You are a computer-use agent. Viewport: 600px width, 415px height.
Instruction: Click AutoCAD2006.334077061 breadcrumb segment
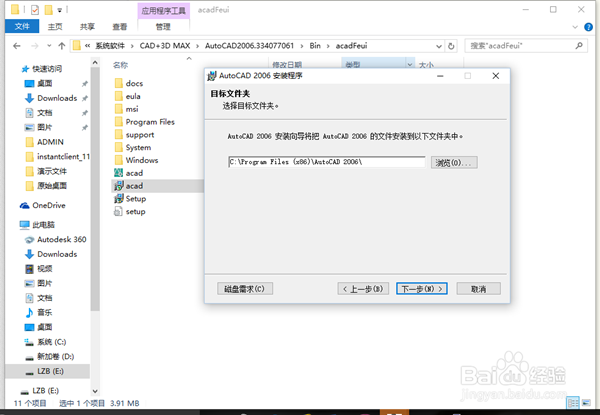249,46
